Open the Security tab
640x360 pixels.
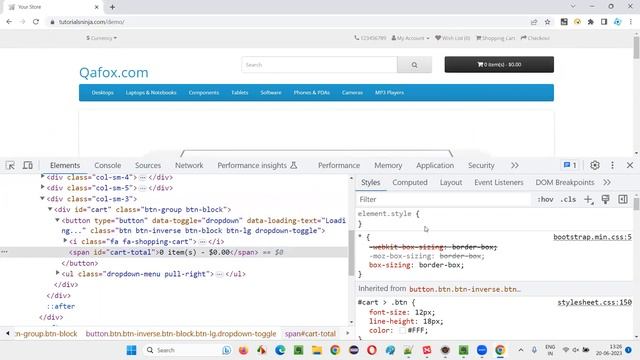click(481, 165)
